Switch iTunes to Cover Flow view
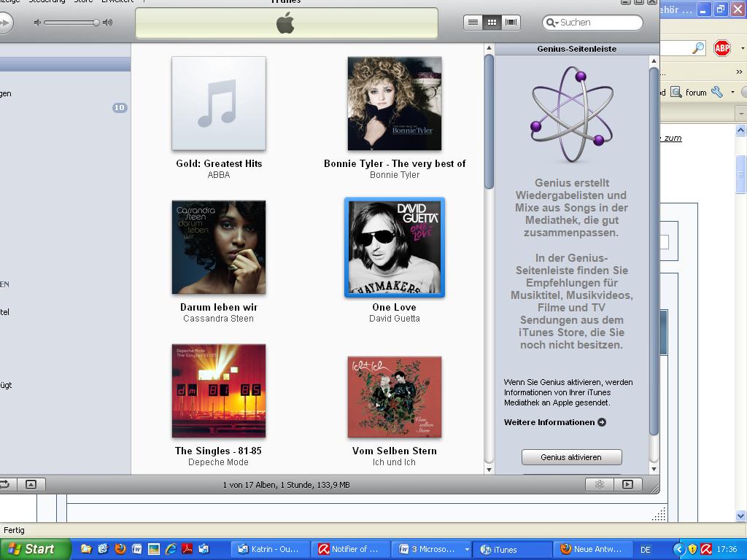This screenshot has width=747, height=560. coord(511,23)
